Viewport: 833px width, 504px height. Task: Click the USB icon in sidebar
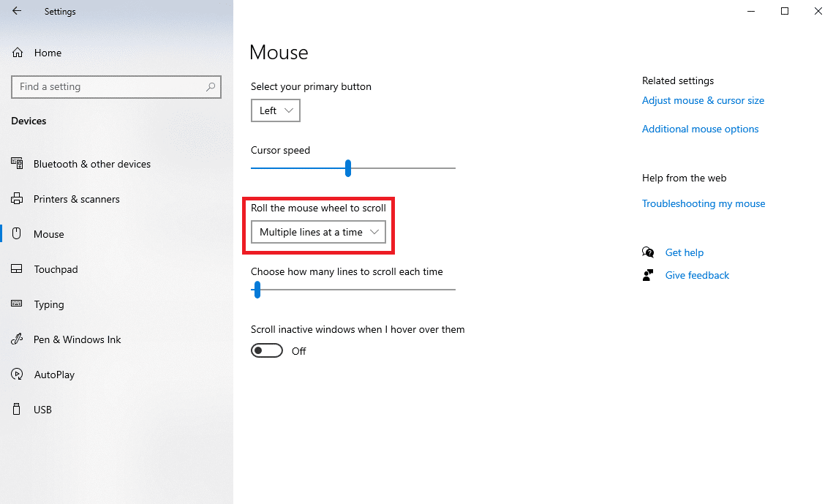17,409
